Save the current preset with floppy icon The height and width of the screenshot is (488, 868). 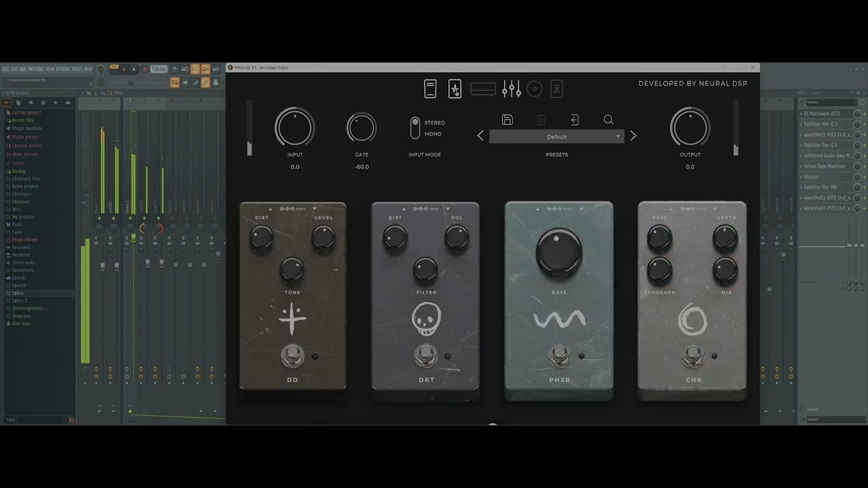507,120
